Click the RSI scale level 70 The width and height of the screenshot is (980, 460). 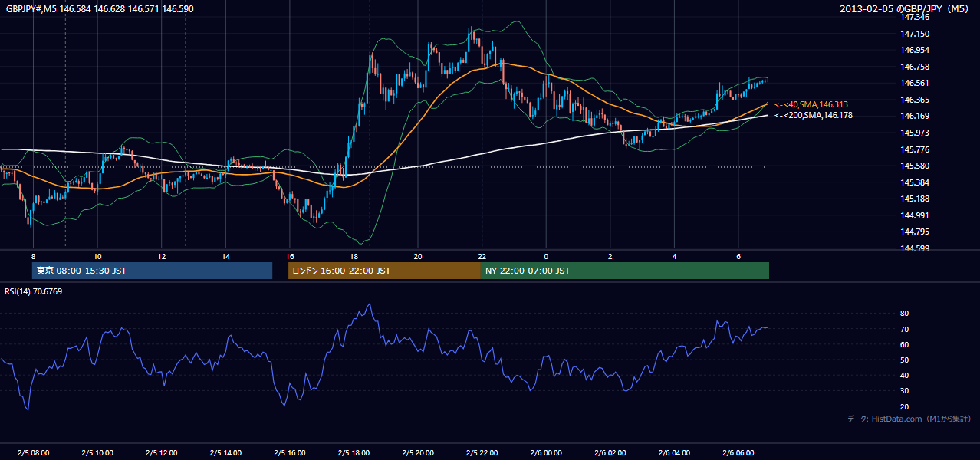tap(905, 329)
